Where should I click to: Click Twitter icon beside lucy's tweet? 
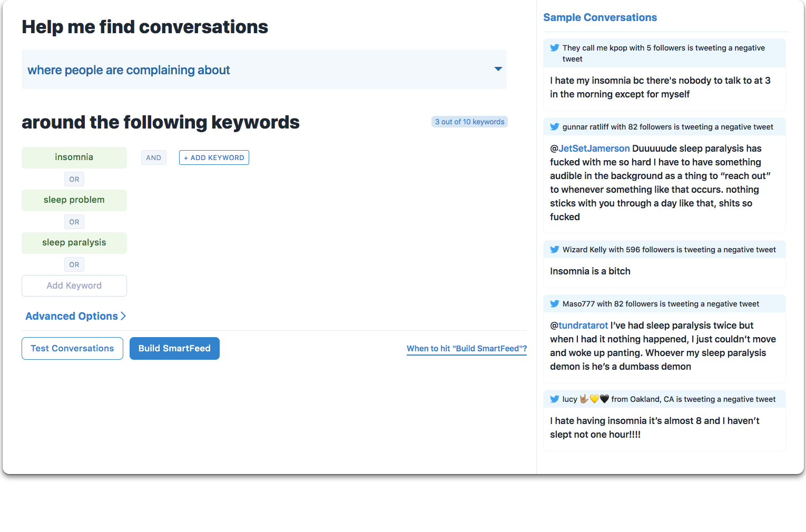555,399
